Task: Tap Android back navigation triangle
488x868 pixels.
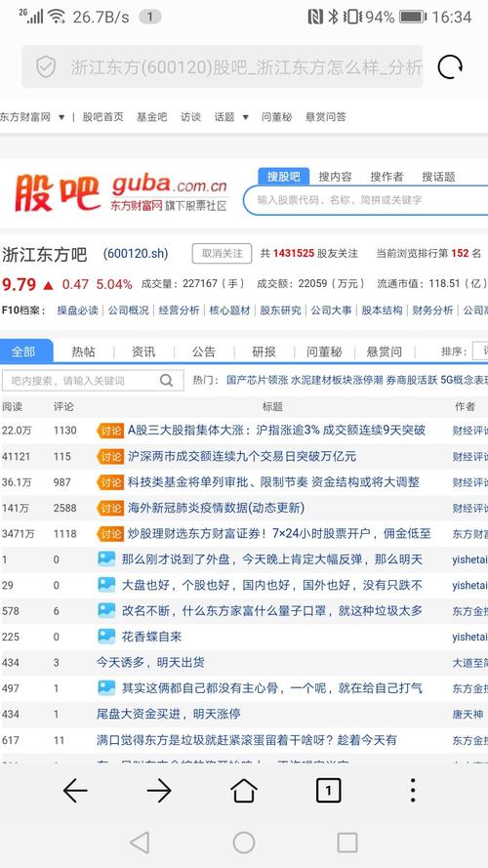Action: tap(140, 843)
